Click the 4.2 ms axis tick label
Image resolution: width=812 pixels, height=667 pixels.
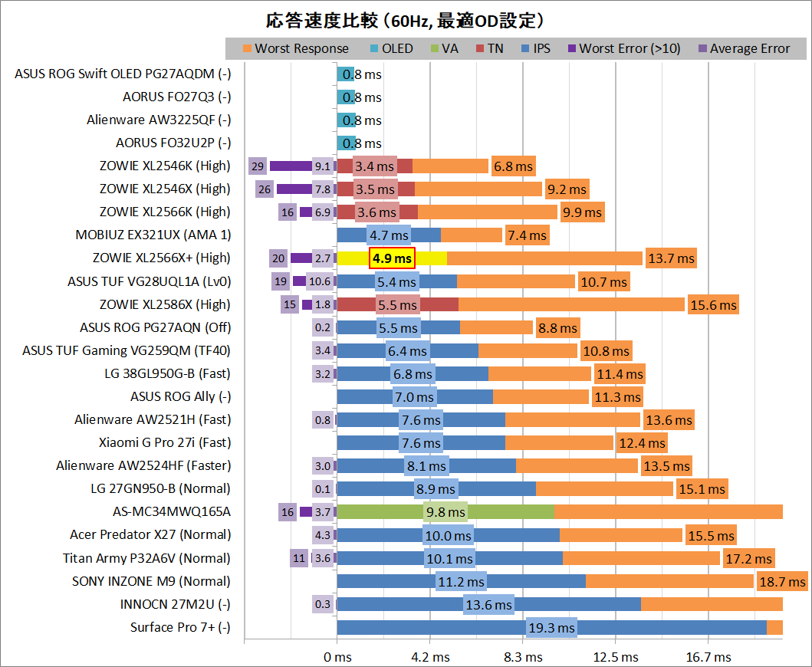(430, 657)
